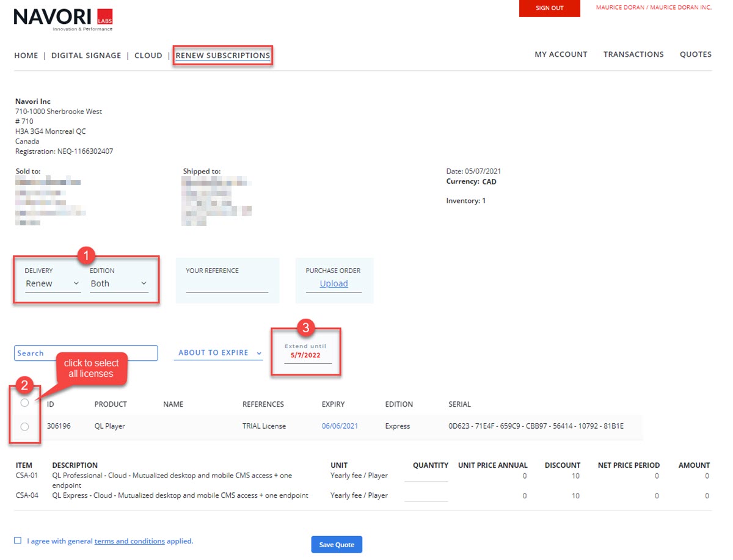Click Registration NEQ-1166302407 text
Image resolution: width=733 pixels, height=560 pixels.
(x=64, y=151)
